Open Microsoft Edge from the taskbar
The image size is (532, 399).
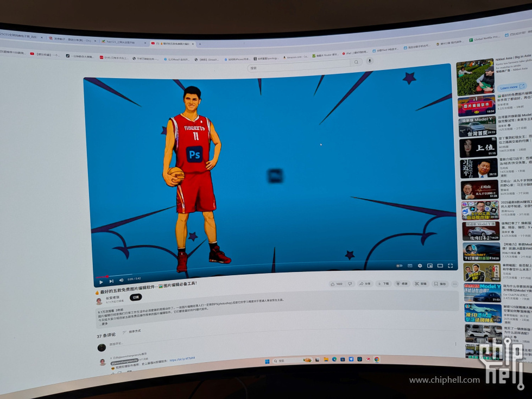[334, 359]
